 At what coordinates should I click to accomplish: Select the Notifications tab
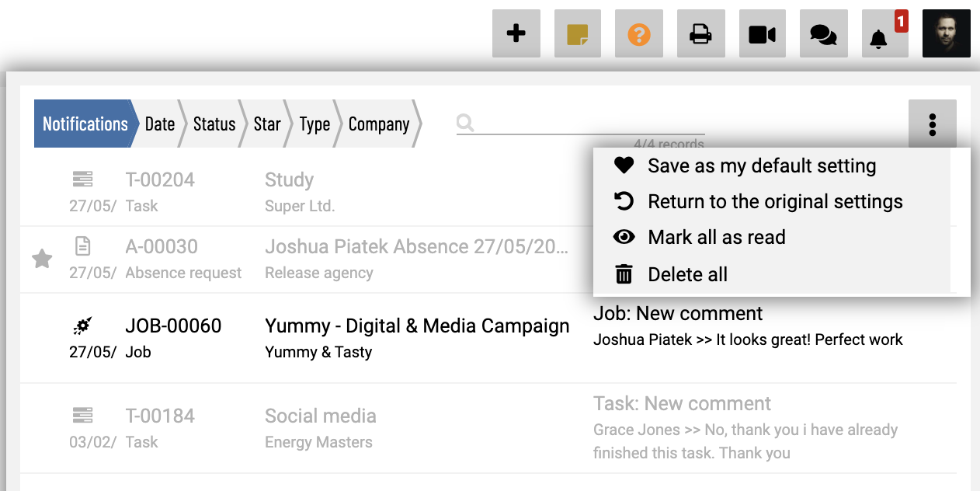click(x=85, y=124)
